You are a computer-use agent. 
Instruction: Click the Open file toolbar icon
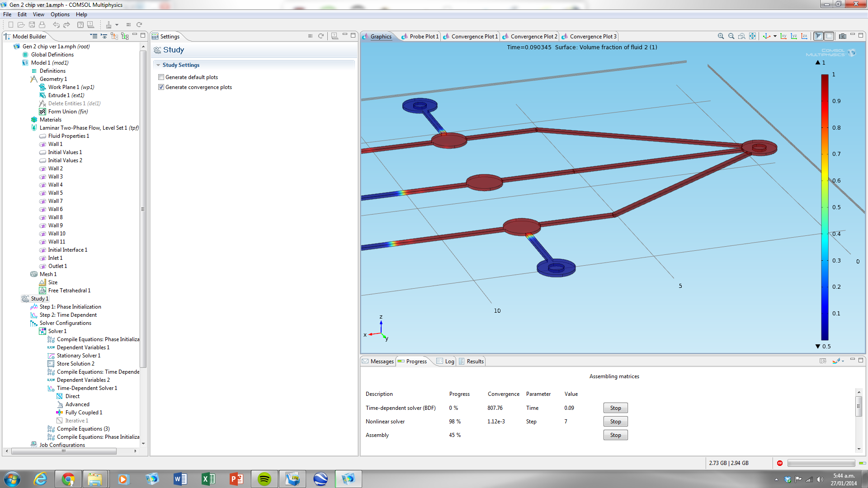click(21, 25)
